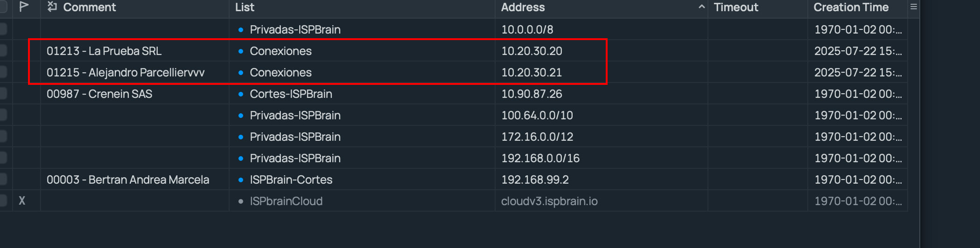Open the column options menu icon
The width and height of the screenshot is (980, 248).
[914, 7]
